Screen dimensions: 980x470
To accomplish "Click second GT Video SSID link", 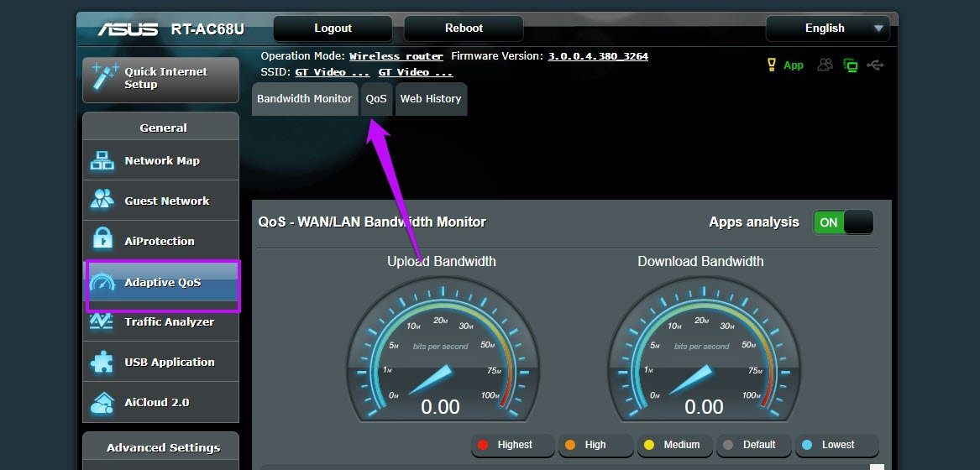I will pyautogui.click(x=416, y=72).
